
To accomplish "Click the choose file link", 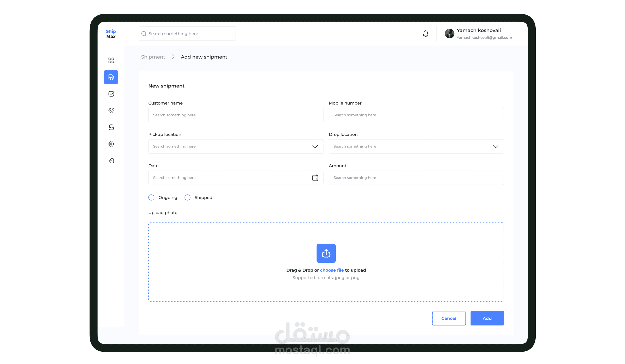I will (x=332, y=270).
